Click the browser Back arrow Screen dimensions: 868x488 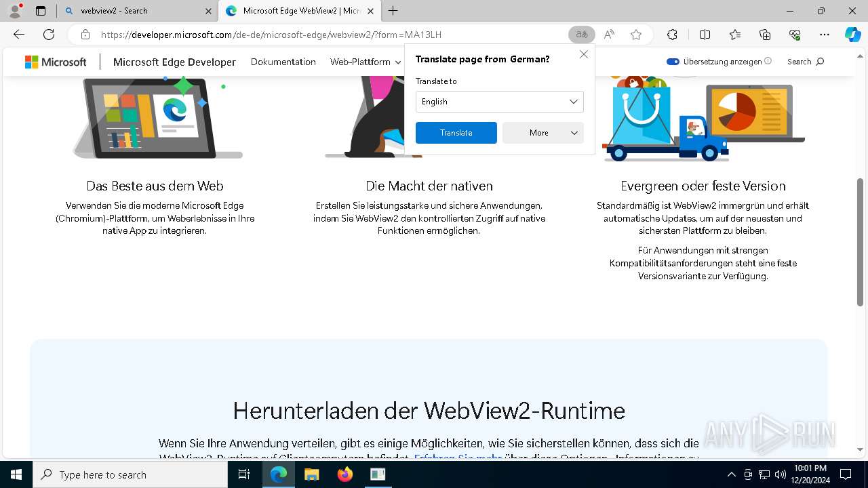(x=19, y=35)
